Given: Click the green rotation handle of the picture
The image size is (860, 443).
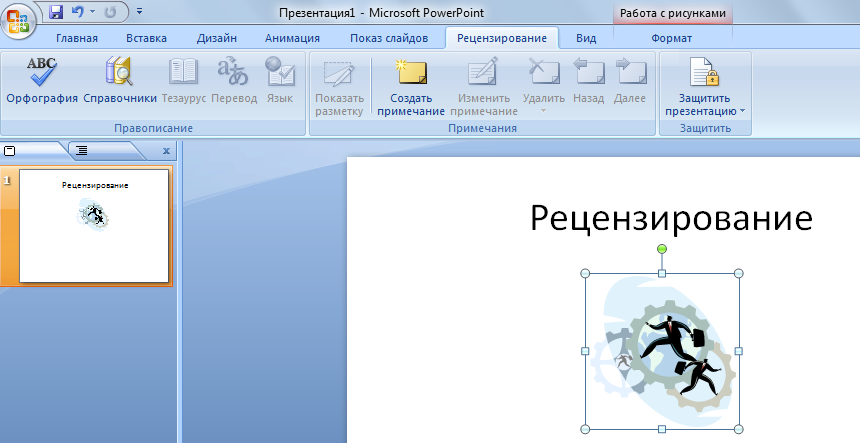Looking at the screenshot, I should click(662, 249).
